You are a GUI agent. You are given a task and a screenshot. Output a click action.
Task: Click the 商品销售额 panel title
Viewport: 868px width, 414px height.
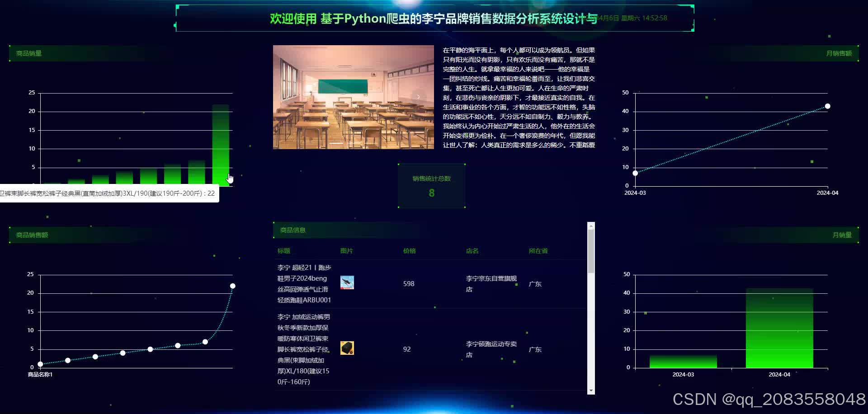pyautogui.click(x=32, y=235)
